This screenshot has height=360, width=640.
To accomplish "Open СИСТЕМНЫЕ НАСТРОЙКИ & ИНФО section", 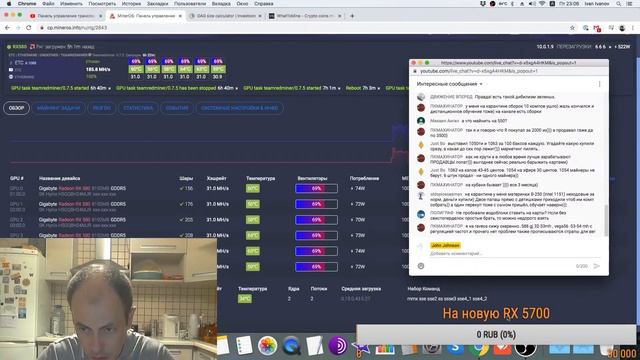I will coord(240,108).
